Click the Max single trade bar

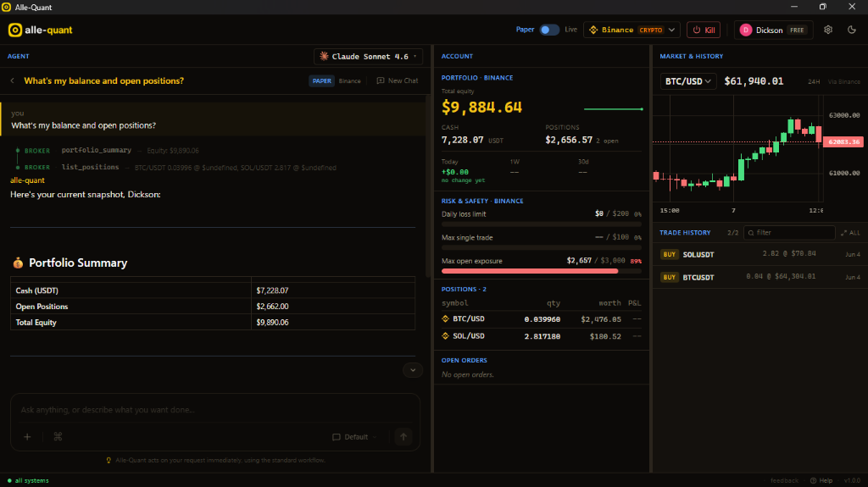(x=541, y=247)
